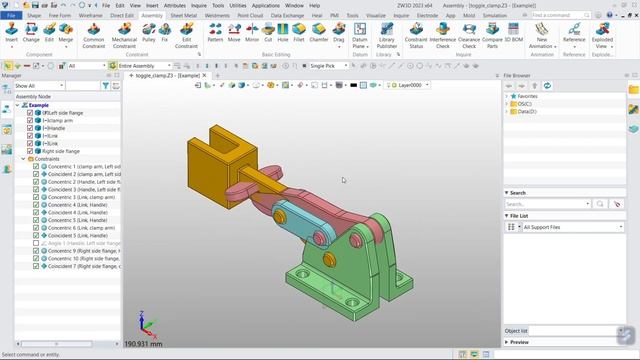Run the Clearance Check
The height and width of the screenshot is (360, 640).
(469, 35)
